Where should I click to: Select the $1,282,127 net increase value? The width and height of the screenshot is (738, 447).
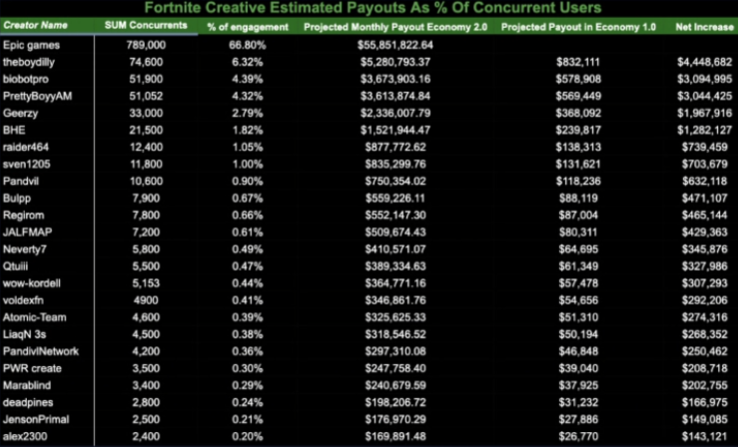tap(705, 130)
